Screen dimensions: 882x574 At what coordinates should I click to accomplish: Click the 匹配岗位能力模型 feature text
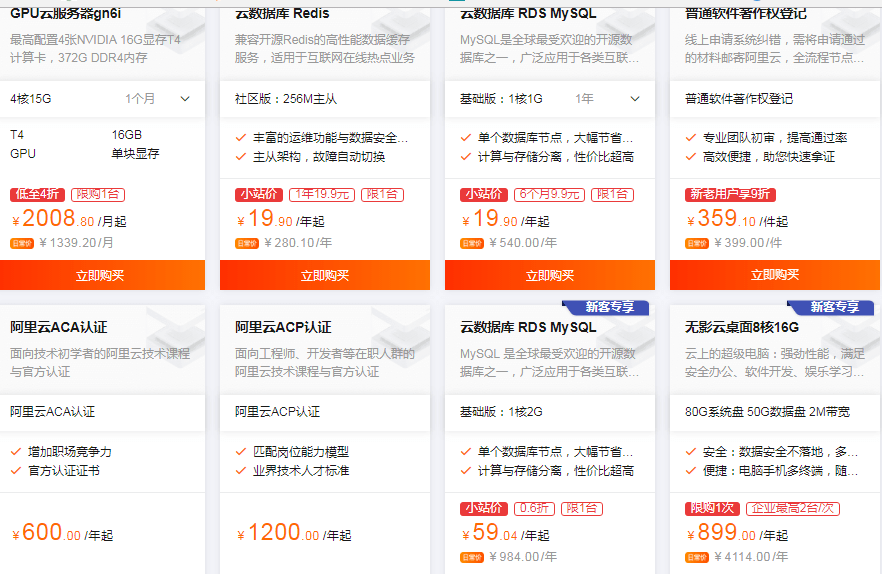coord(301,452)
